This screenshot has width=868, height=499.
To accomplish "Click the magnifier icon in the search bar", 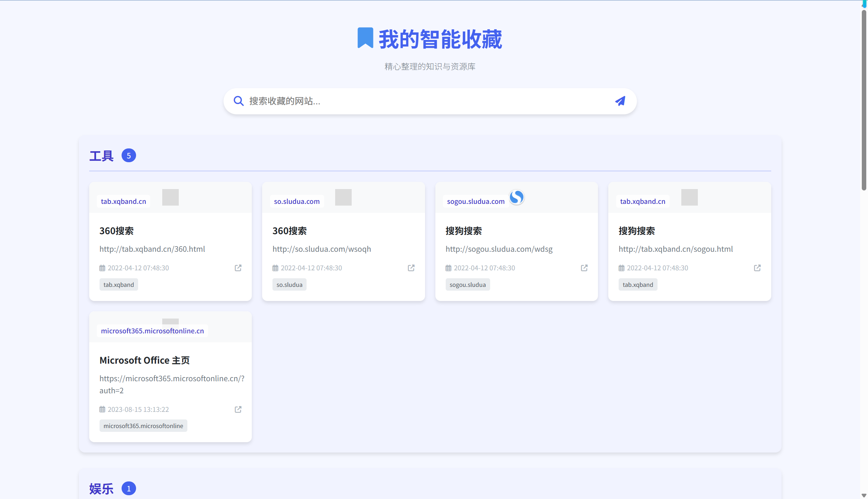I will click(238, 101).
